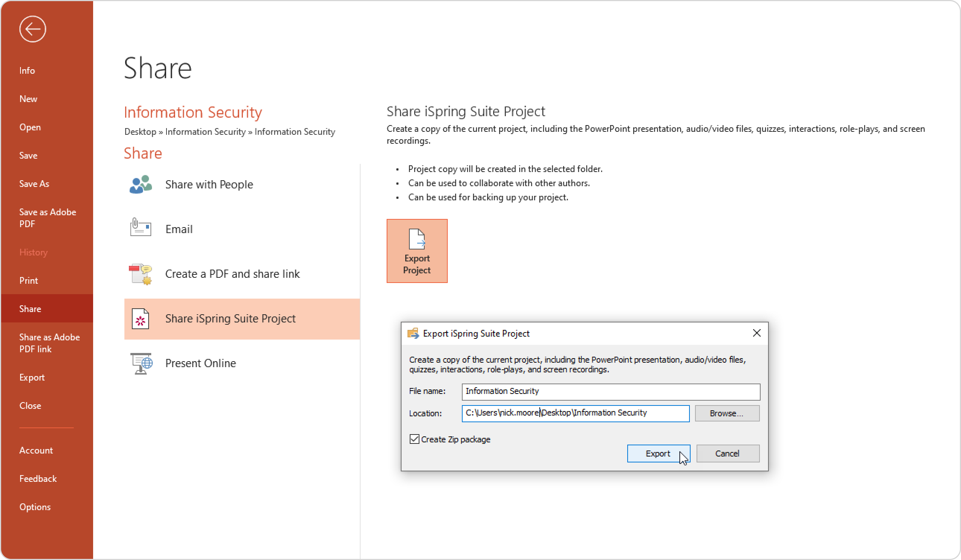Choose Save as Adobe PDF
Viewport: 961px width, 560px height.
[47, 218]
